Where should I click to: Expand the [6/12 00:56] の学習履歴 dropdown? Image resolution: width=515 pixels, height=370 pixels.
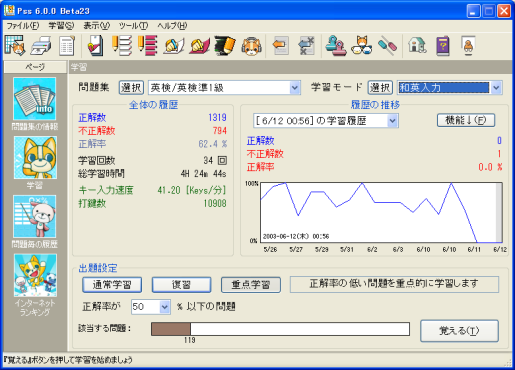point(393,121)
